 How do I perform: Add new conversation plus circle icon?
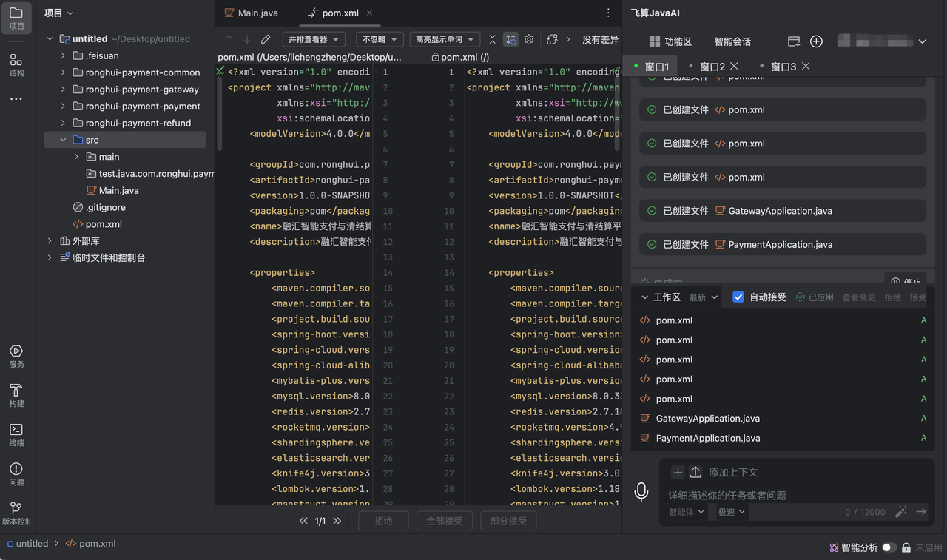pos(816,41)
